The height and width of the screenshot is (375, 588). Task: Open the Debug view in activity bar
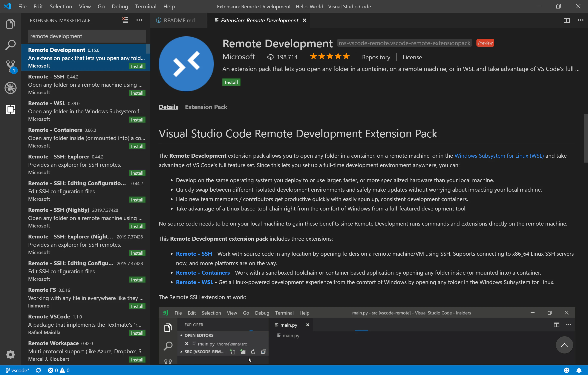tap(10, 88)
